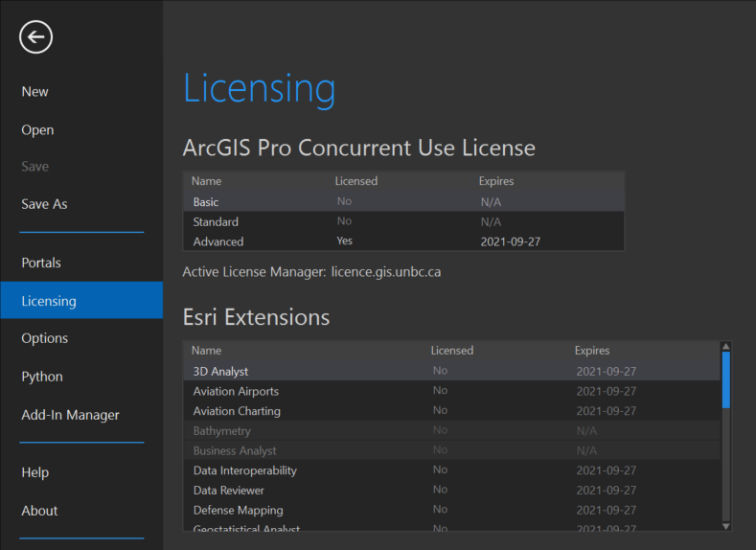Click the back arrow circle icon
Image resolution: width=756 pixels, height=550 pixels.
click(35, 37)
